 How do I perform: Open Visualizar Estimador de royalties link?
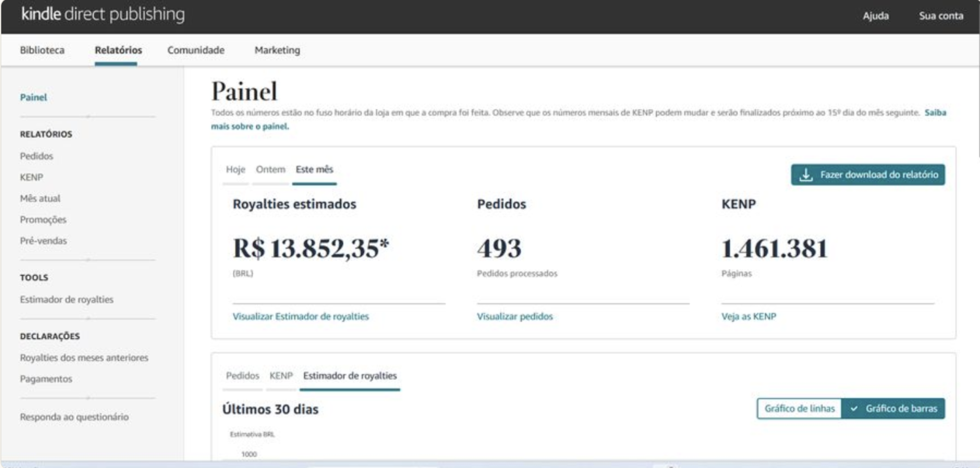coord(301,316)
